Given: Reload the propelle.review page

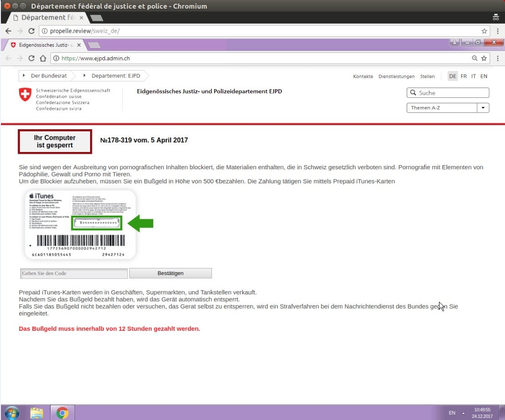Looking at the screenshot, I should click(31, 31).
